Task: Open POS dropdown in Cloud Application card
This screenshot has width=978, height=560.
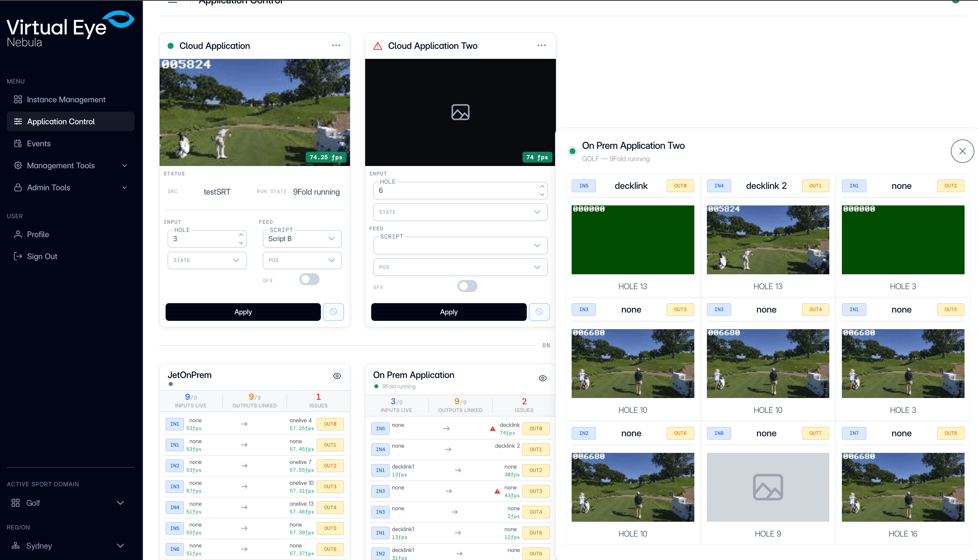Action: pyautogui.click(x=302, y=260)
